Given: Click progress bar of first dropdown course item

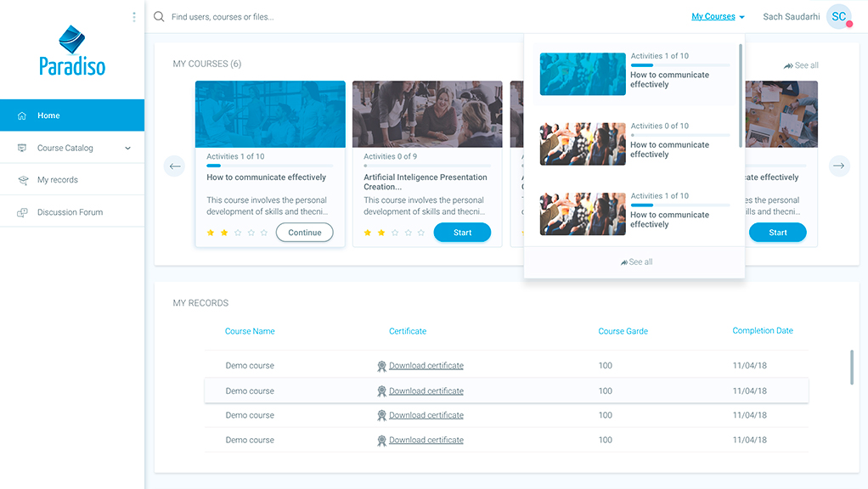Looking at the screenshot, I should (680, 65).
